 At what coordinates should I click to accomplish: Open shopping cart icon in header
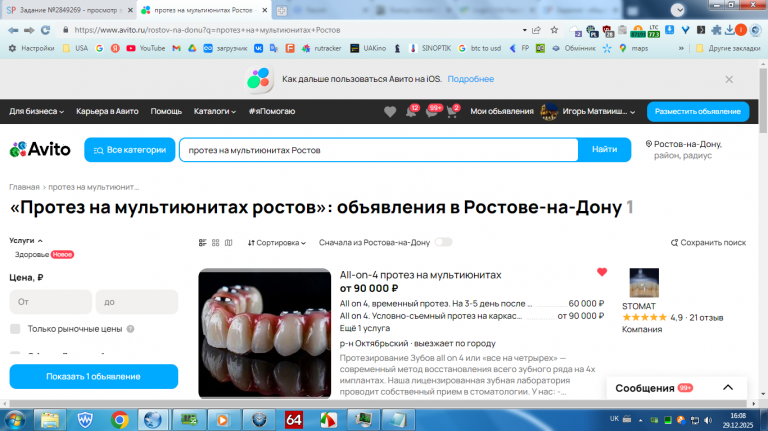coord(452,112)
